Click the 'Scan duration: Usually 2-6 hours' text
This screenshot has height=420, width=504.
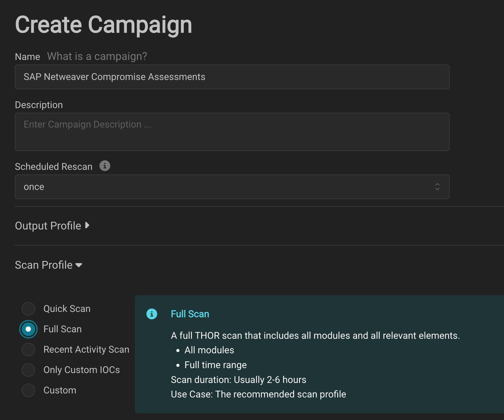(x=238, y=380)
